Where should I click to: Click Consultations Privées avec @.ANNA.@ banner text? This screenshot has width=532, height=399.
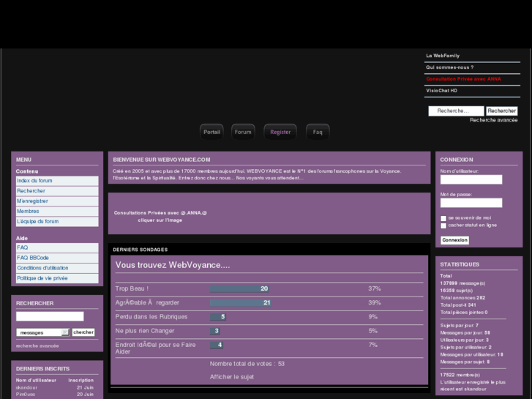click(x=160, y=213)
